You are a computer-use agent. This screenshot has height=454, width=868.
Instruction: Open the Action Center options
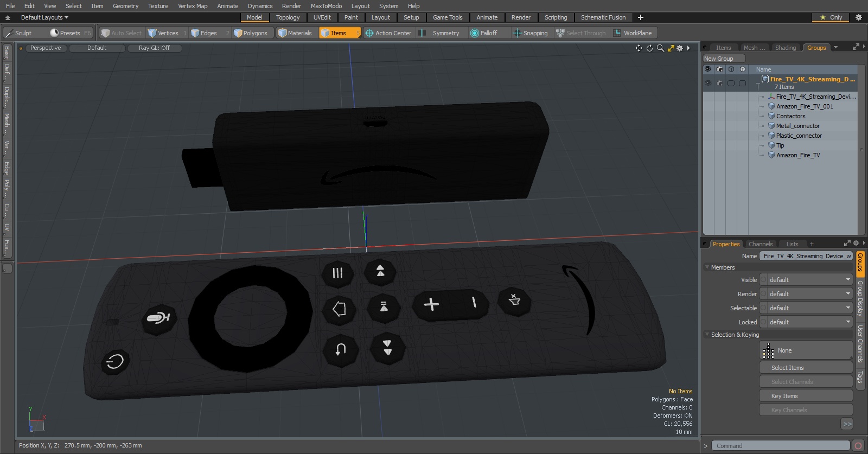388,33
